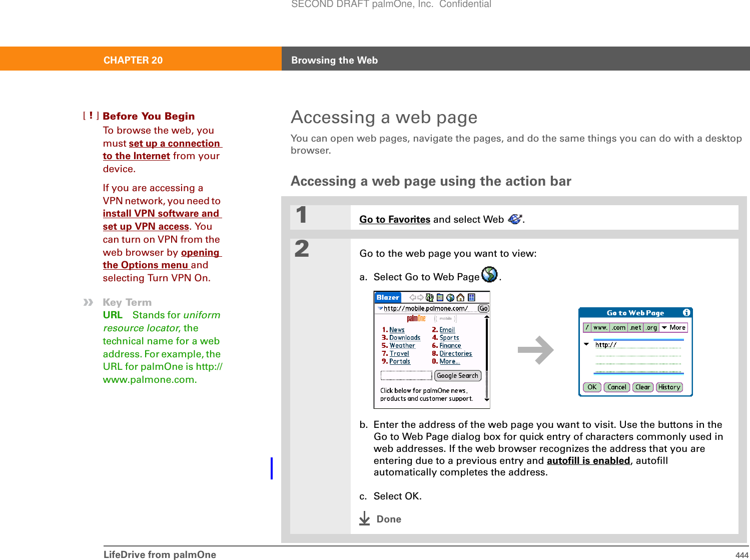Screen dimensions: 750x560
Task: Click the 'Before You Begin' sidebar heading
Action: (149, 116)
